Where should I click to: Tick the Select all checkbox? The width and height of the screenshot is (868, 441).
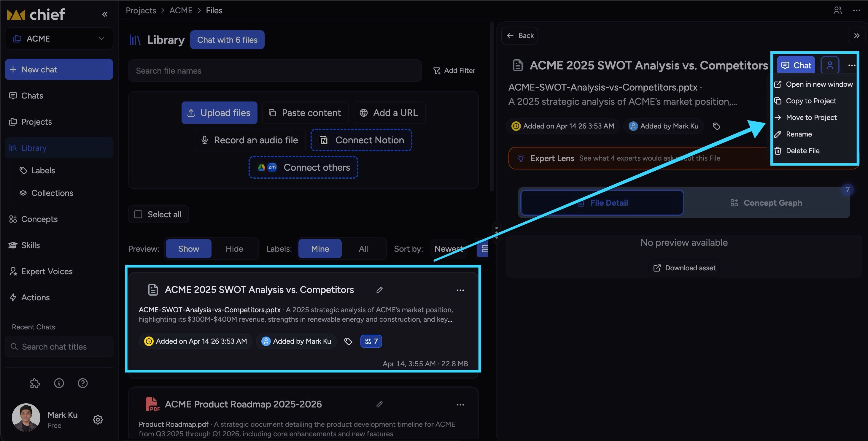138,215
